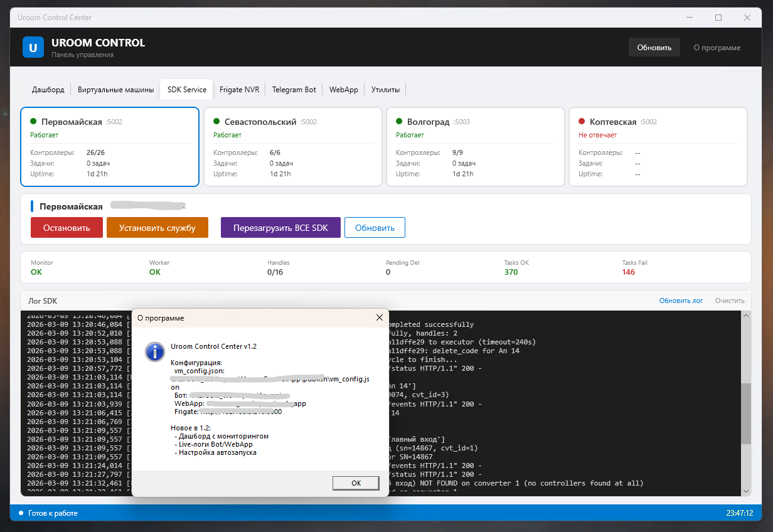Open the Дашборд tab
Screen dimensions: 773x532
[x=48, y=90]
